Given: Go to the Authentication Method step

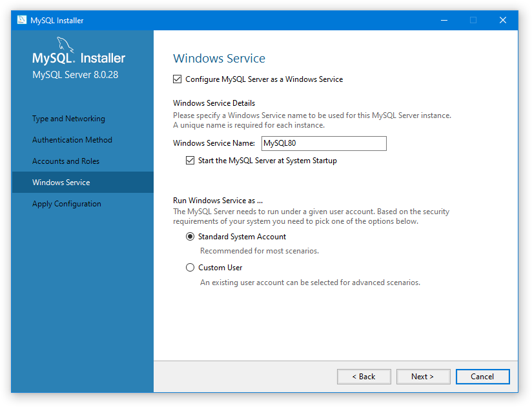Looking at the screenshot, I should [x=72, y=140].
